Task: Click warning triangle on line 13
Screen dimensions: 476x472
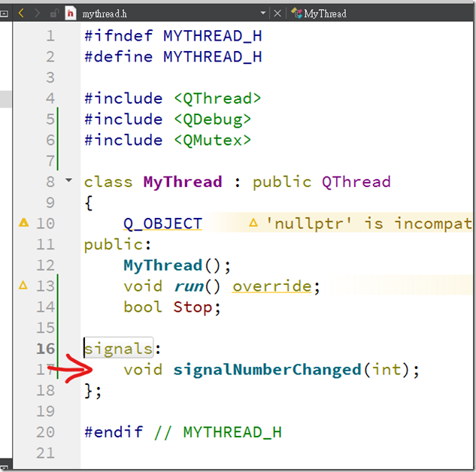Action: pyautogui.click(x=23, y=285)
